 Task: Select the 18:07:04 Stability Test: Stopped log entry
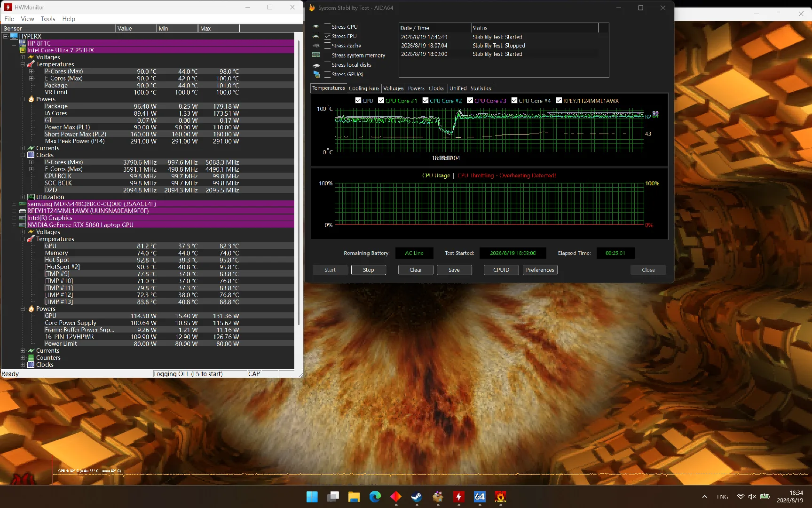click(x=499, y=46)
